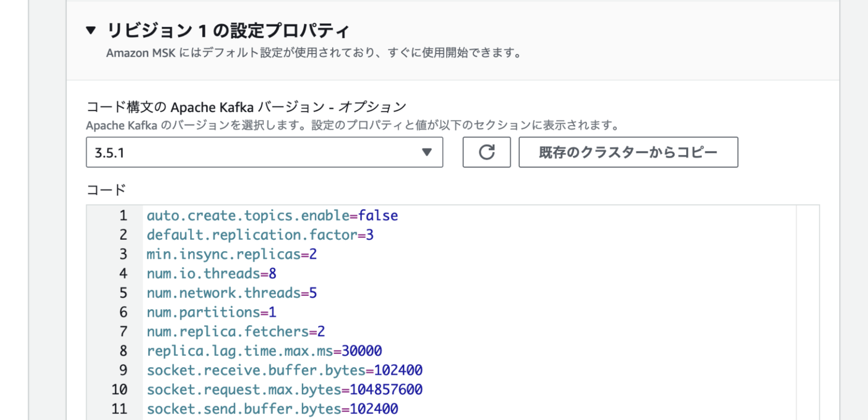Click the refresh icon button
Viewport: 868px width, 420px height.
(486, 152)
